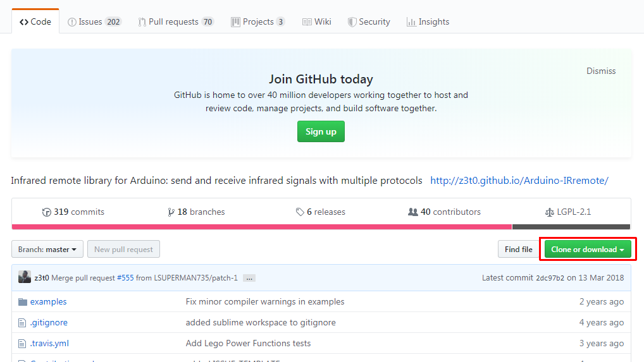Go to the Wiki tab

click(x=317, y=21)
